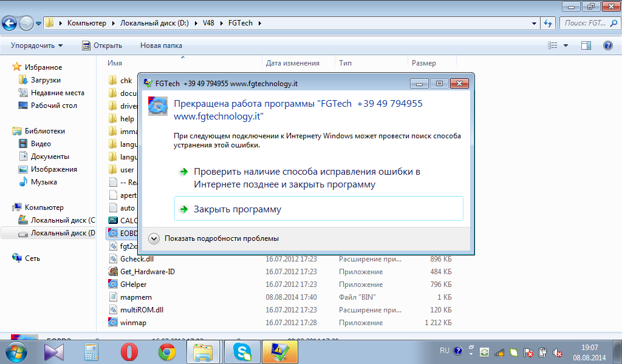This screenshot has width=622, height=364.
Task: Click the Forward navigation arrow in Explorer
Action: coord(26,24)
